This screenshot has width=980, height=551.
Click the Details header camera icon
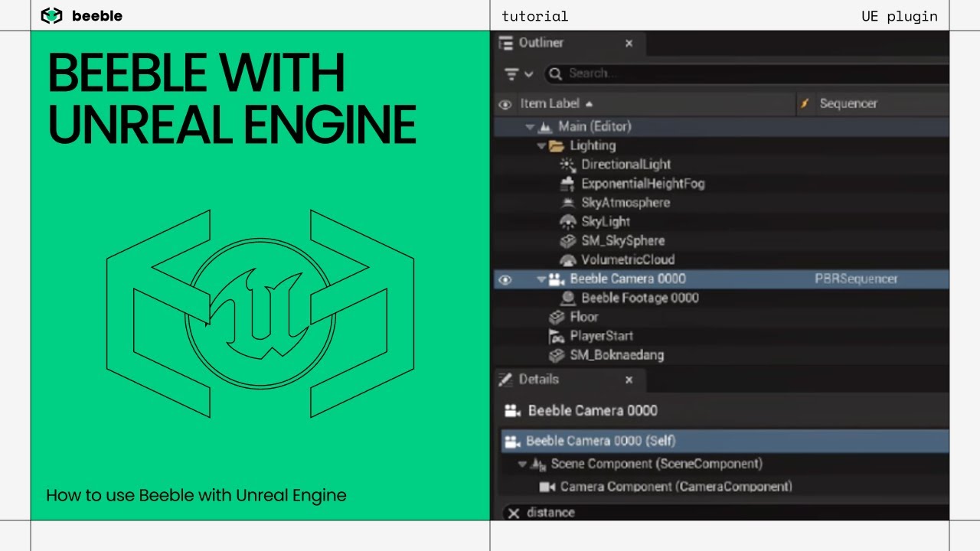[x=512, y=411]
